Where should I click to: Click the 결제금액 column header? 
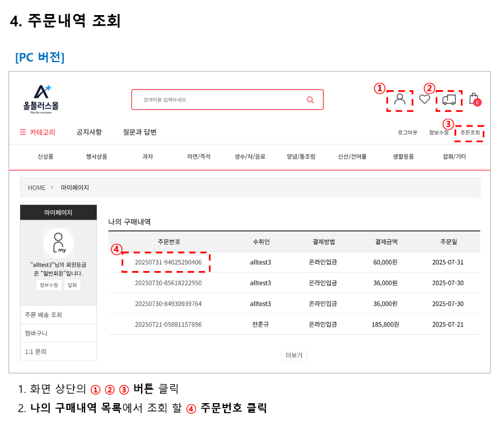[386, 242]
